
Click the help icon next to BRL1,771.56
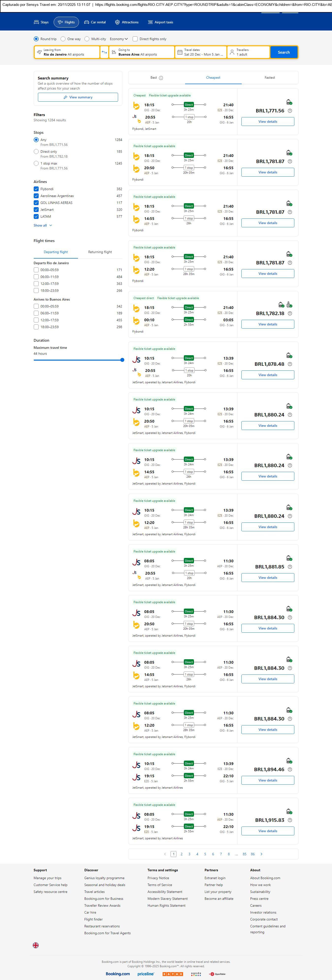290,111
